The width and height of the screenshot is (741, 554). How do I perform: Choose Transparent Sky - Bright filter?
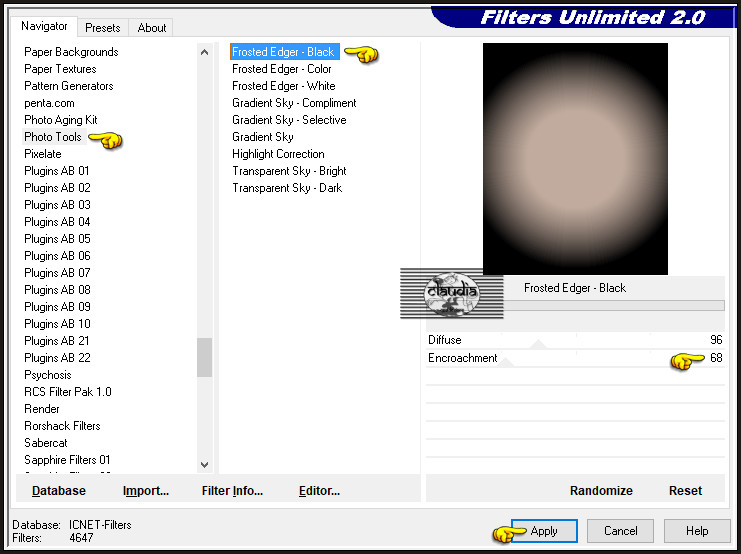(289, 171)
